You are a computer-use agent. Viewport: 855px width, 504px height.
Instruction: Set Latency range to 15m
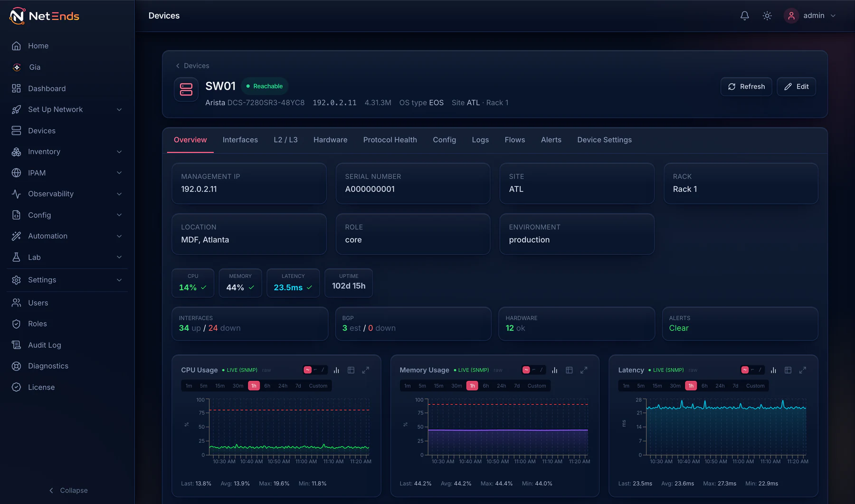[657, 386]
